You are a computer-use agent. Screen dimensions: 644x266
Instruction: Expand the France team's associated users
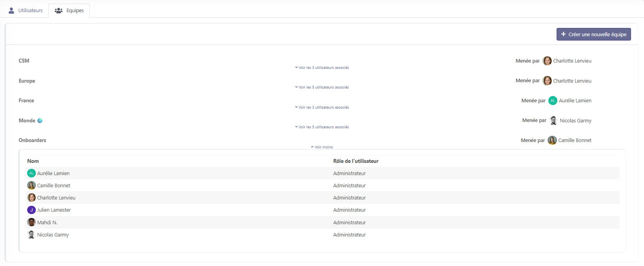point(322,107)
